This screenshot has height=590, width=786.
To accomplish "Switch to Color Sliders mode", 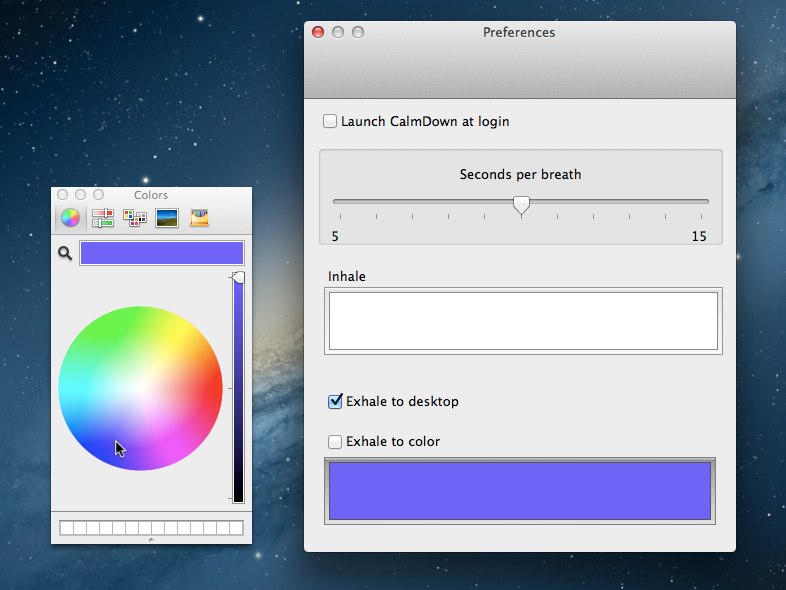I will point(103,218).
